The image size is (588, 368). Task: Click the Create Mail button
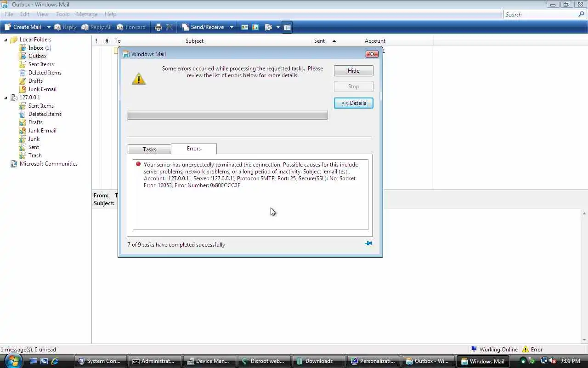click(x=23, y=27)
